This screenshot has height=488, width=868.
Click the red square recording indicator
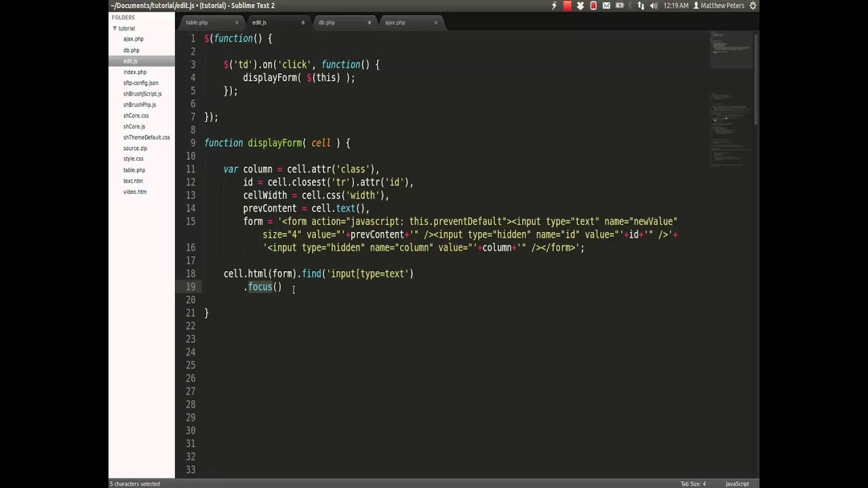click(x=568, y=5)
